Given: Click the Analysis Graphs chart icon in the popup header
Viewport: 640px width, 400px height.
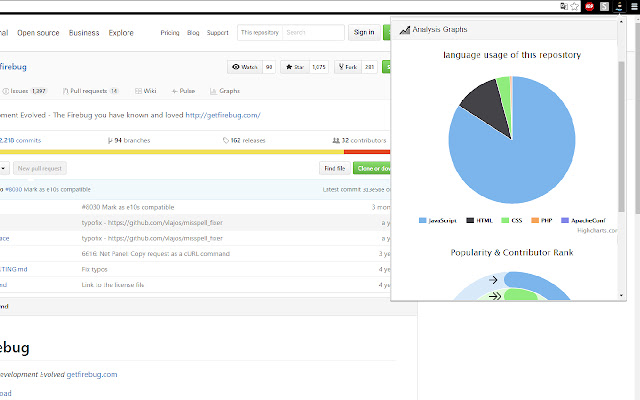Looking at the screenshot, I should 404,30.
